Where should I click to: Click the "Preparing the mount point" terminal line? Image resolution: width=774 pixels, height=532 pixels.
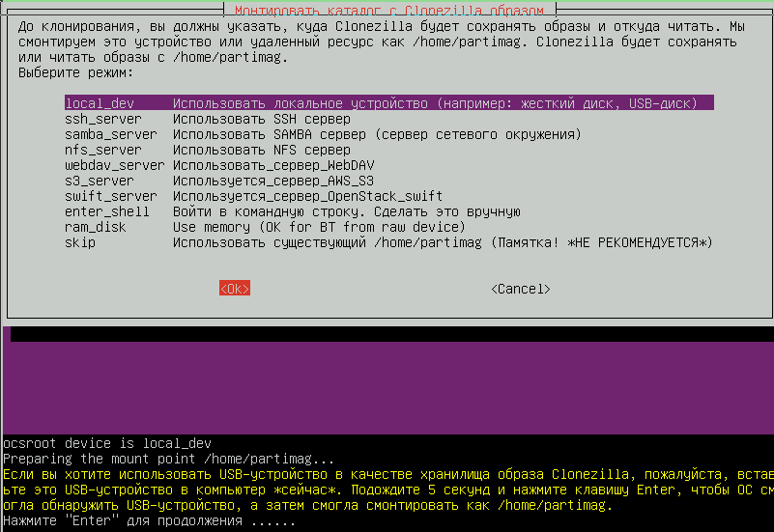click(x=168, y=459)
